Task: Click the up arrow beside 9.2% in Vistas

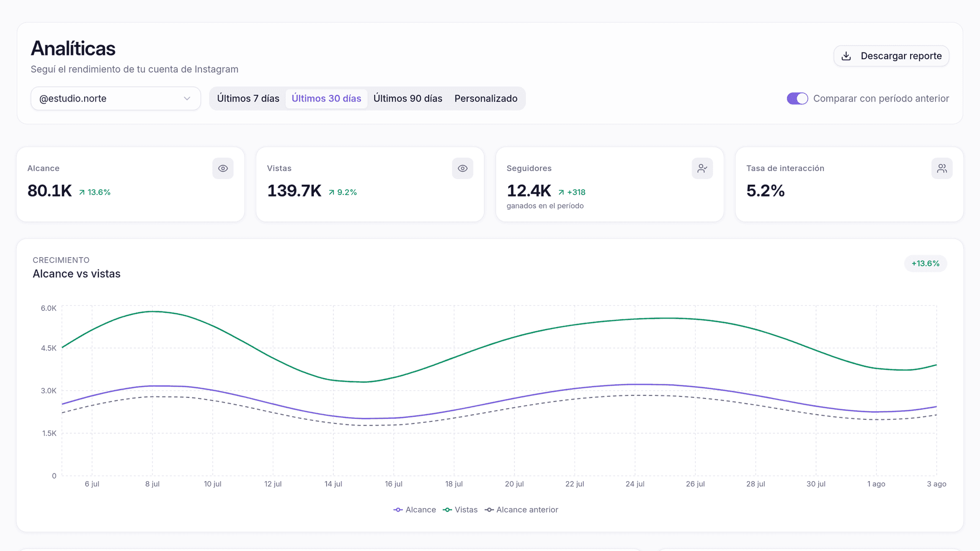Action: tap(332, 192)
